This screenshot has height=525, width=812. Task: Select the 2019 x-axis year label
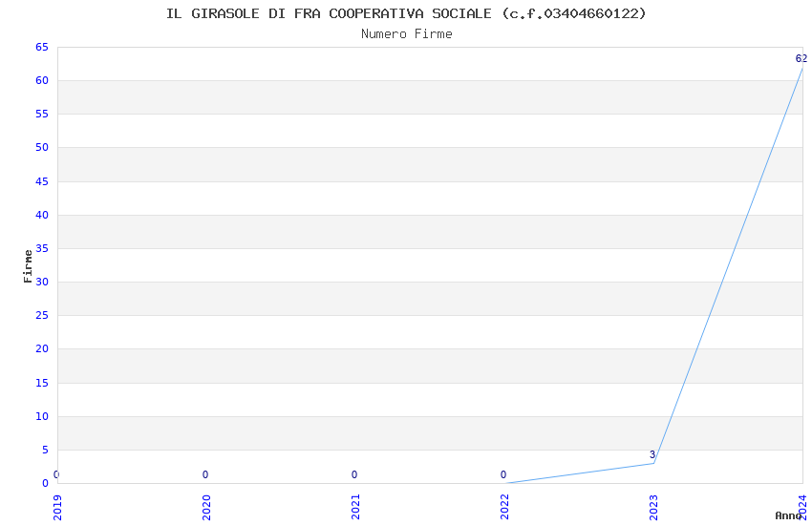pyautogui.click(x=57, y=508)
